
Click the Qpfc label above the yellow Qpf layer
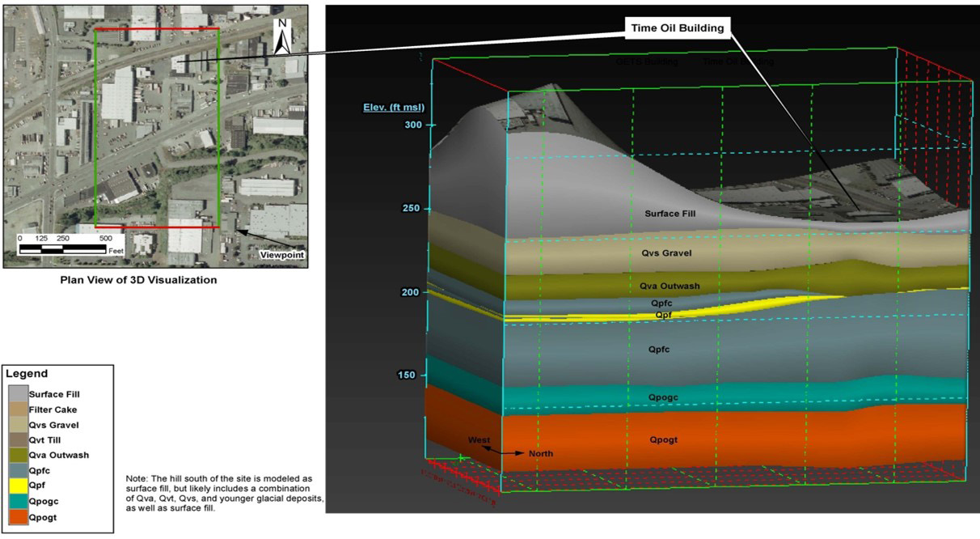(x=661, y=303)
